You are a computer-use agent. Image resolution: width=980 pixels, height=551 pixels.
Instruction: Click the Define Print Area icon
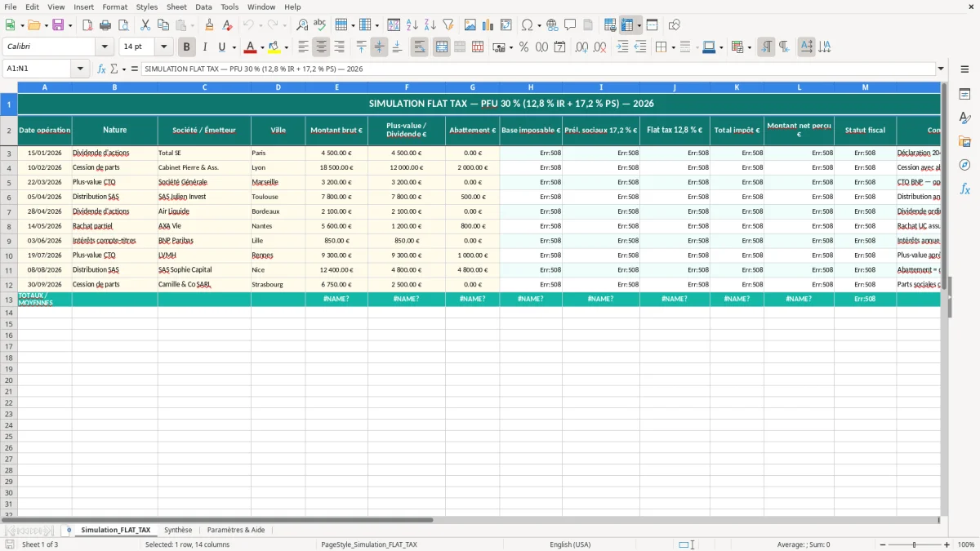point(610,25)
